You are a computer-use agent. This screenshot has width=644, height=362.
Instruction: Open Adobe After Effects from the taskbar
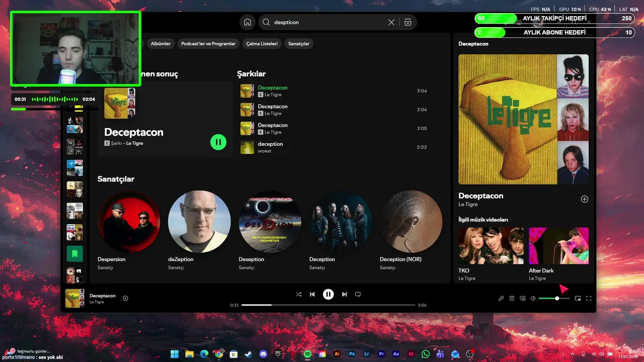pos(396,354)
